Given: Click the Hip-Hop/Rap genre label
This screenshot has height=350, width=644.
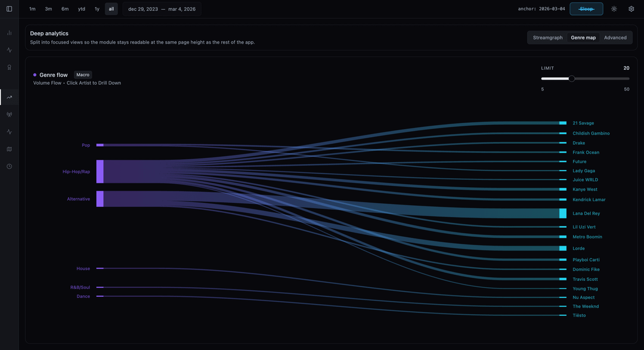Looking at the screenshot, I should pyautogui.click(x=76, y=172).
